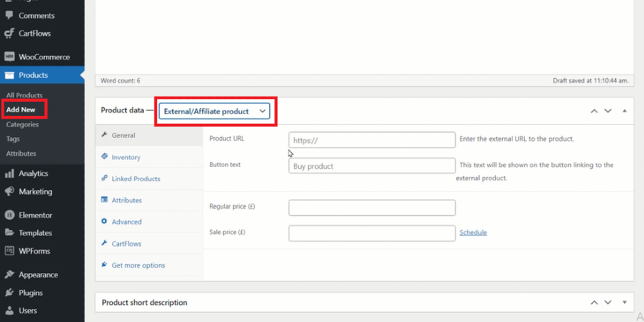
Task: Expand the Product short description panel
Action: (x=625, y=302)
